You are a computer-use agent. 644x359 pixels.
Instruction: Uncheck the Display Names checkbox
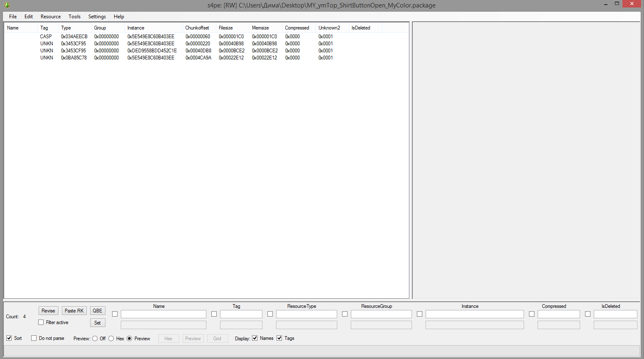[x=255, y=338]
